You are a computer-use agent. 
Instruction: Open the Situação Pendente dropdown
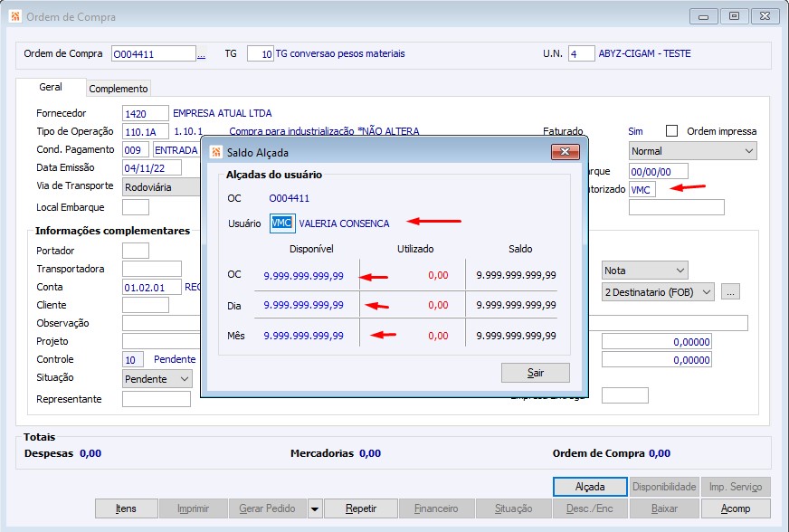point(157,378)
